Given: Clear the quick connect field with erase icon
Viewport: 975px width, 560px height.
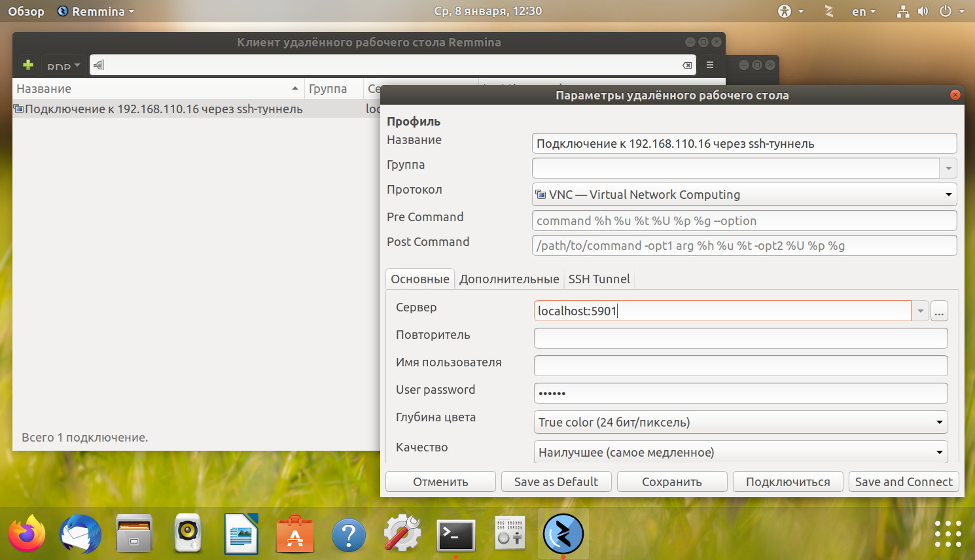Looking at the screenshot, I should click(687, 65).
